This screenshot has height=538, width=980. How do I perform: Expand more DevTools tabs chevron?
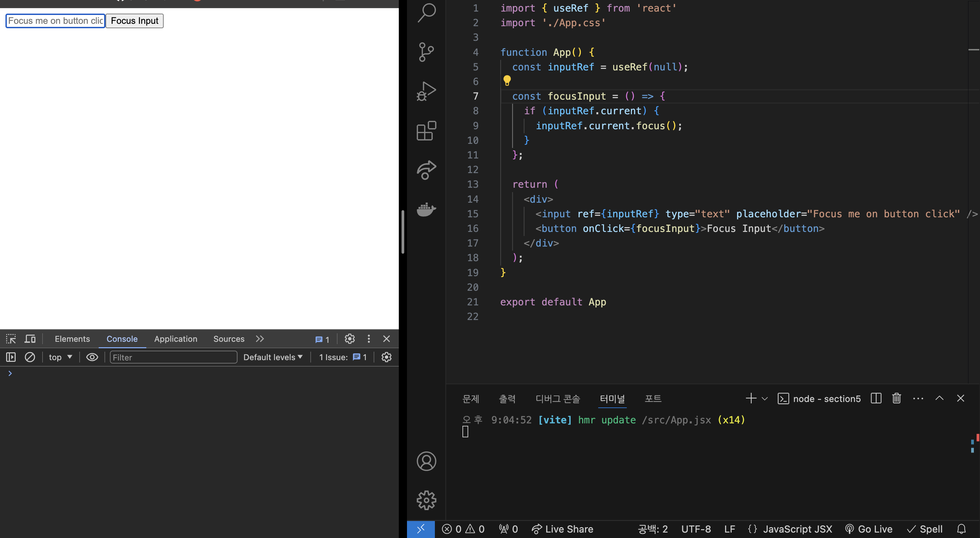coord(260,339)
